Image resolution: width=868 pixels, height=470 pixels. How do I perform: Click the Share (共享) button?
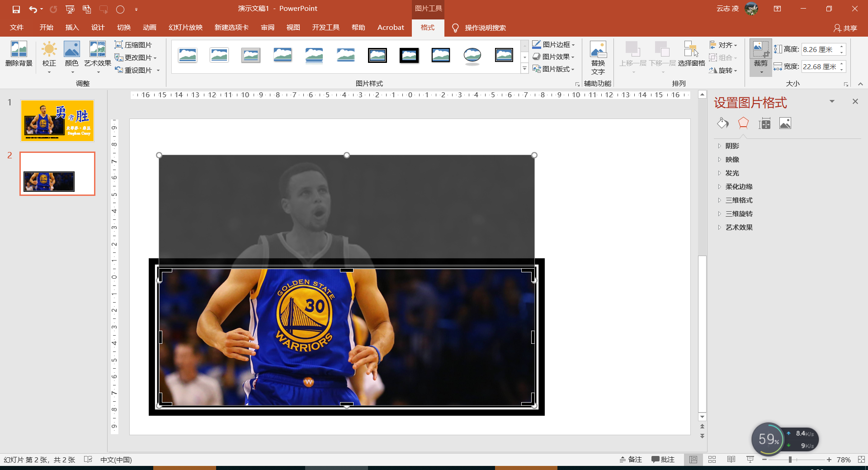coord(845,28)
